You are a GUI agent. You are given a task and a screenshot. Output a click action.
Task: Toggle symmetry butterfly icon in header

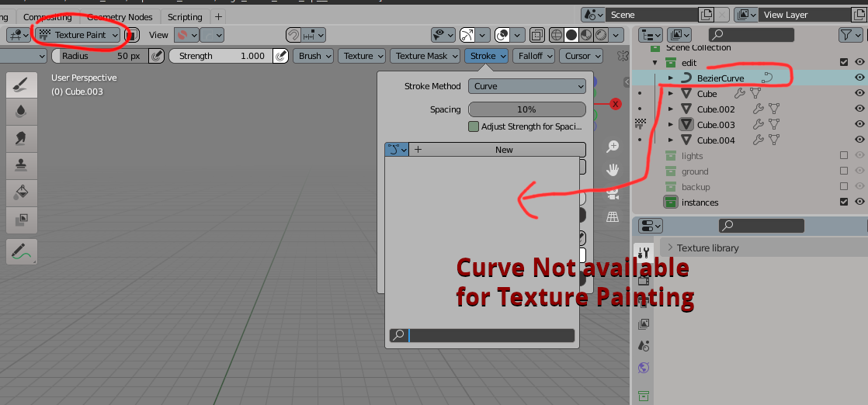click(623, 56)
